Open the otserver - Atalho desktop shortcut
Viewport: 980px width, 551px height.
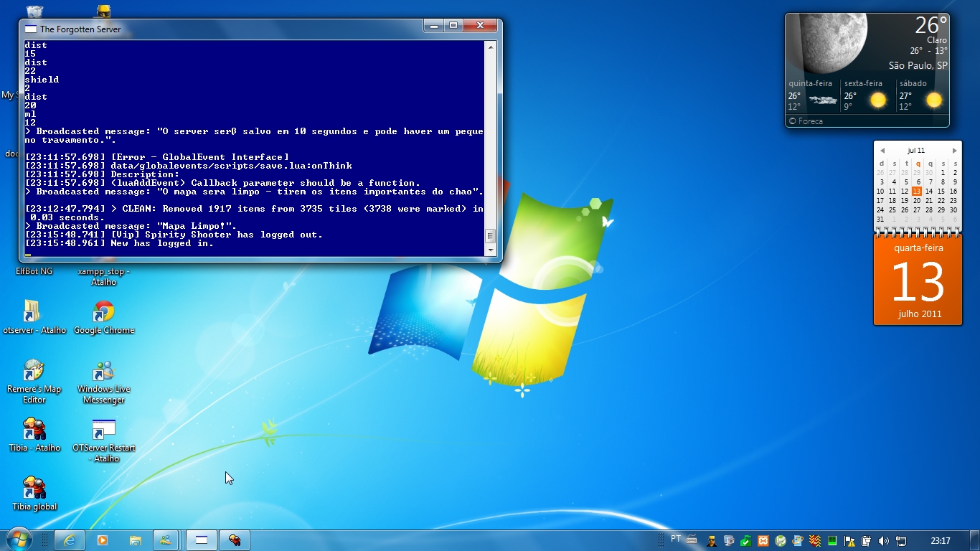point(33,317)
